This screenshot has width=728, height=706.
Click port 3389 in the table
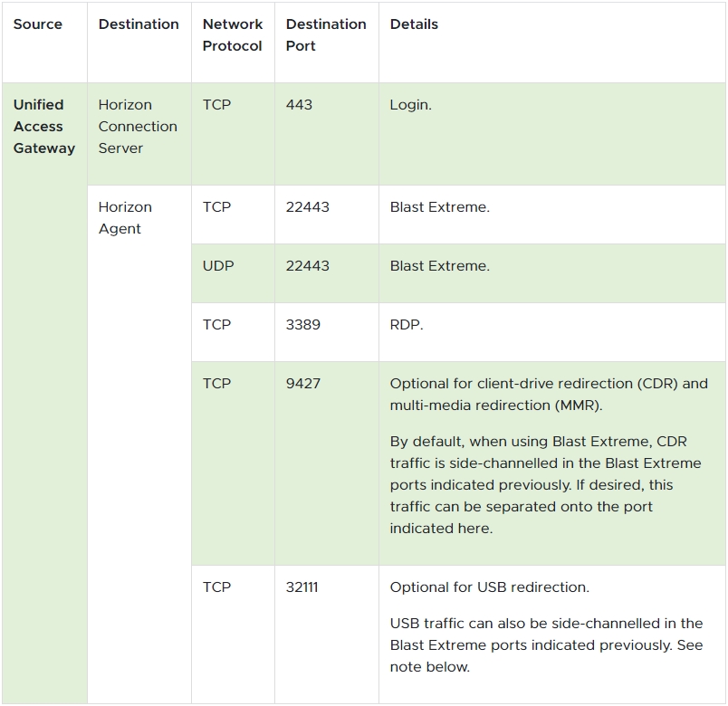pos(303,325)
